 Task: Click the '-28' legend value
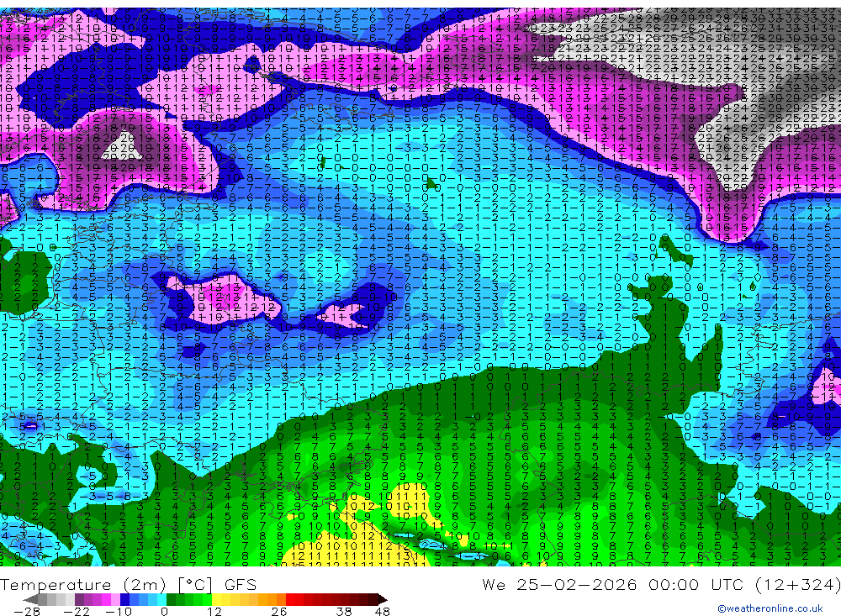(26, 612)
